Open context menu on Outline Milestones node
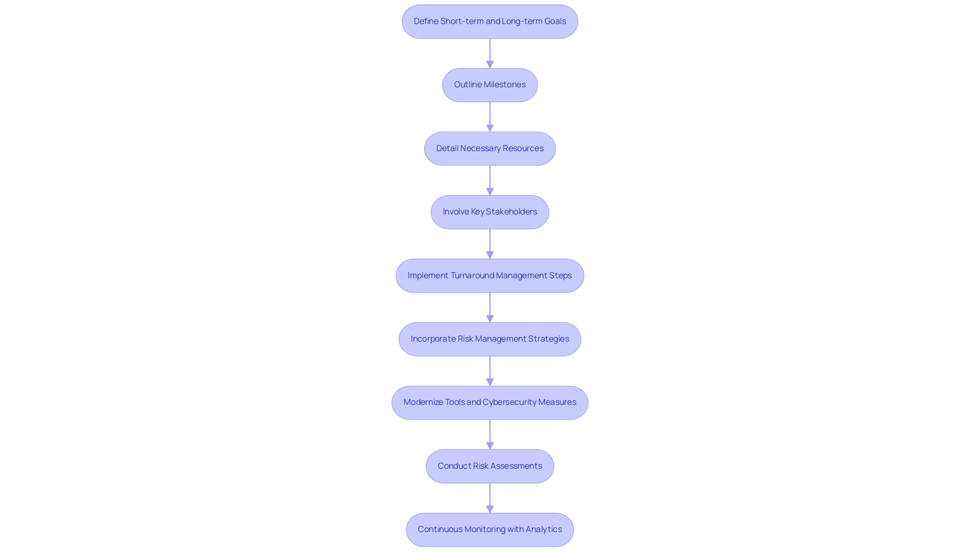The height and width of the screenshot is (553, 980). [490, 85]
